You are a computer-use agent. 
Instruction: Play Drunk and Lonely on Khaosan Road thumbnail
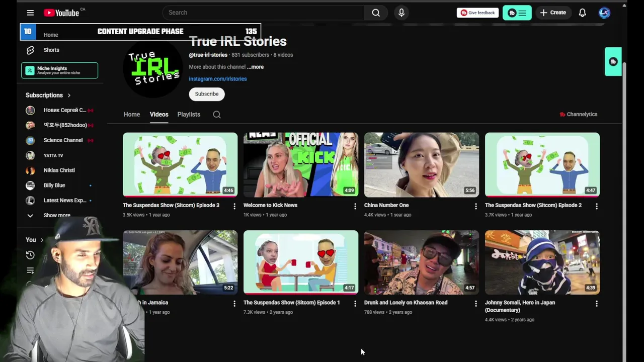[422, 262]
